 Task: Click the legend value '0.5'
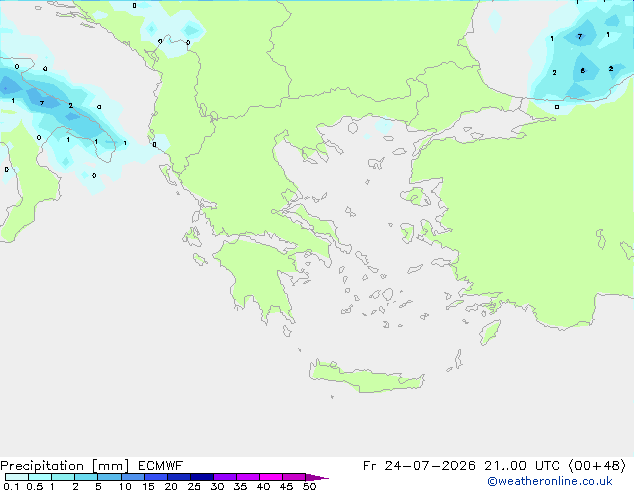coord(35,486)
